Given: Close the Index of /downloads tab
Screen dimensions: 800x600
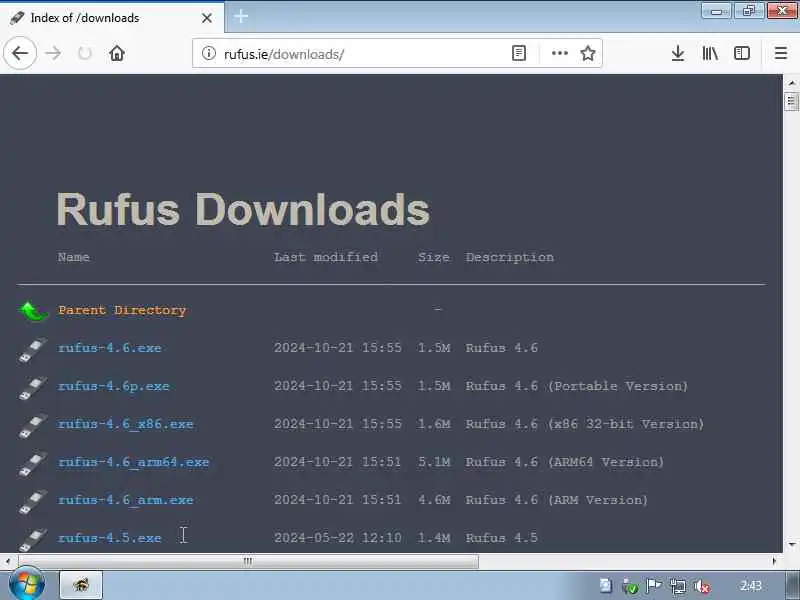Looking at the screenshot, I should pyautogui.click(x=207, y=18).
